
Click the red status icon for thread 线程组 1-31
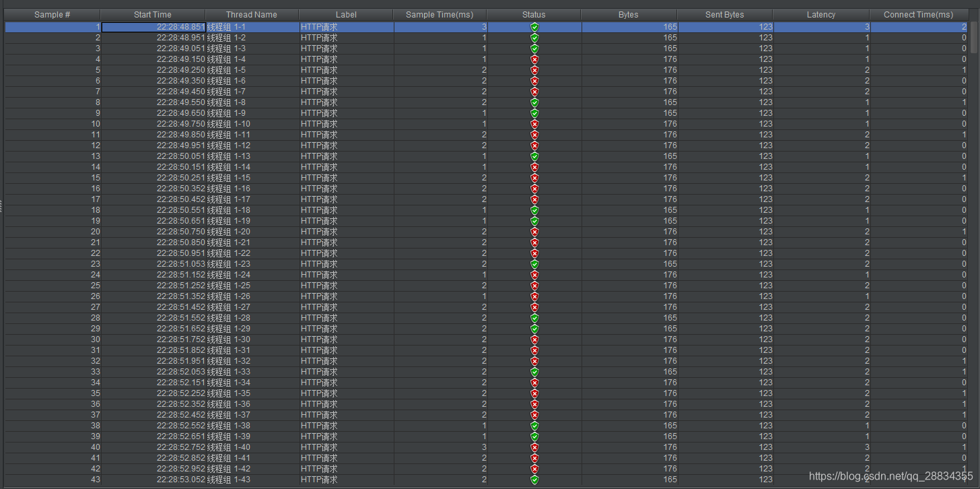coord(534,350)
